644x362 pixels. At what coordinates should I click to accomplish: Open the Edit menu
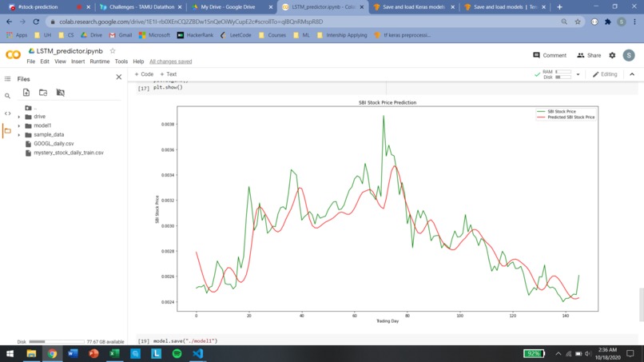click(x=45, y=62)
